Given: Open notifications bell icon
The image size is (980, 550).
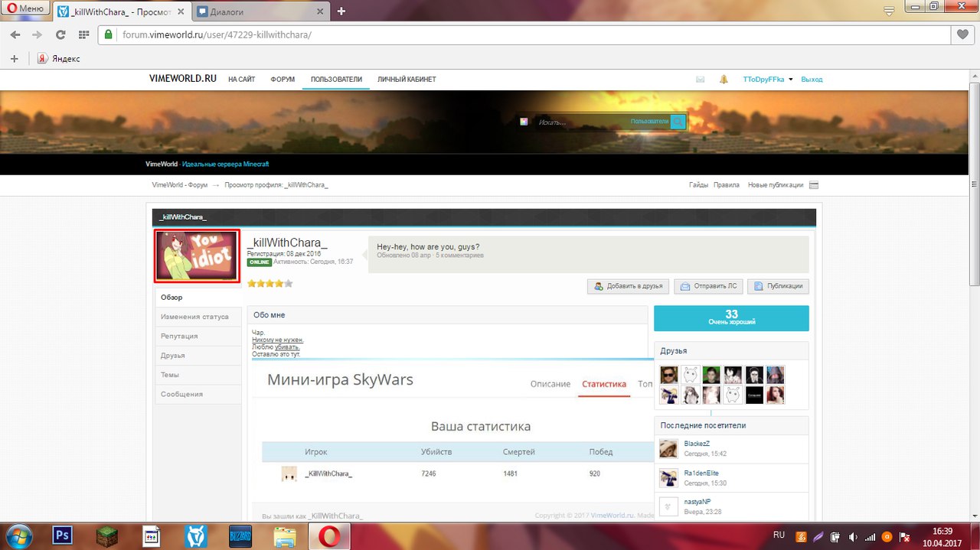Looking at the screenshot, I should pyautogui.click(x=724, y=80).
